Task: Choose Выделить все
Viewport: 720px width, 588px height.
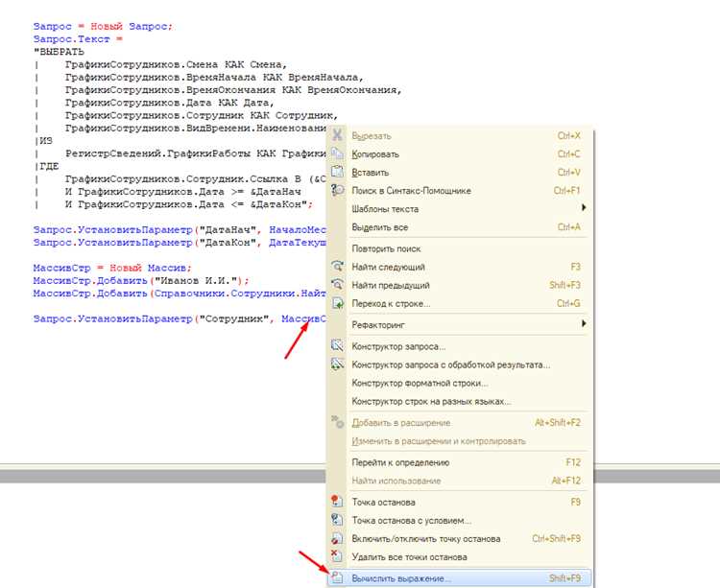Action: click(459, 227)
